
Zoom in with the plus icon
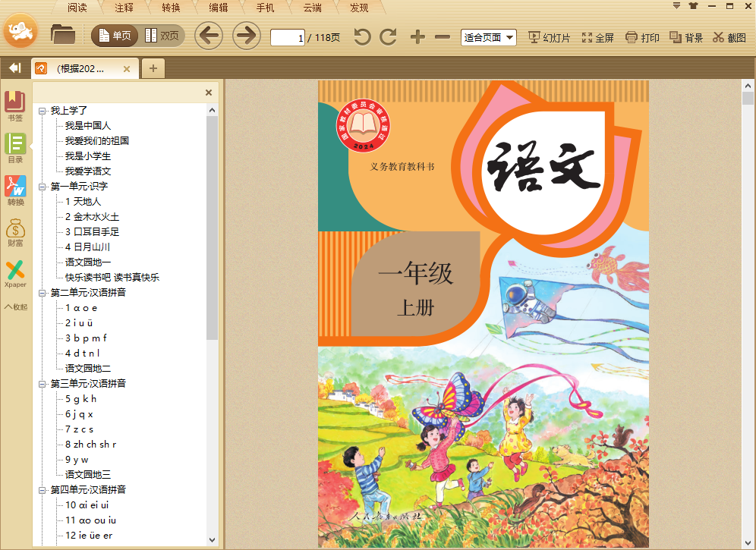[417, 37]
